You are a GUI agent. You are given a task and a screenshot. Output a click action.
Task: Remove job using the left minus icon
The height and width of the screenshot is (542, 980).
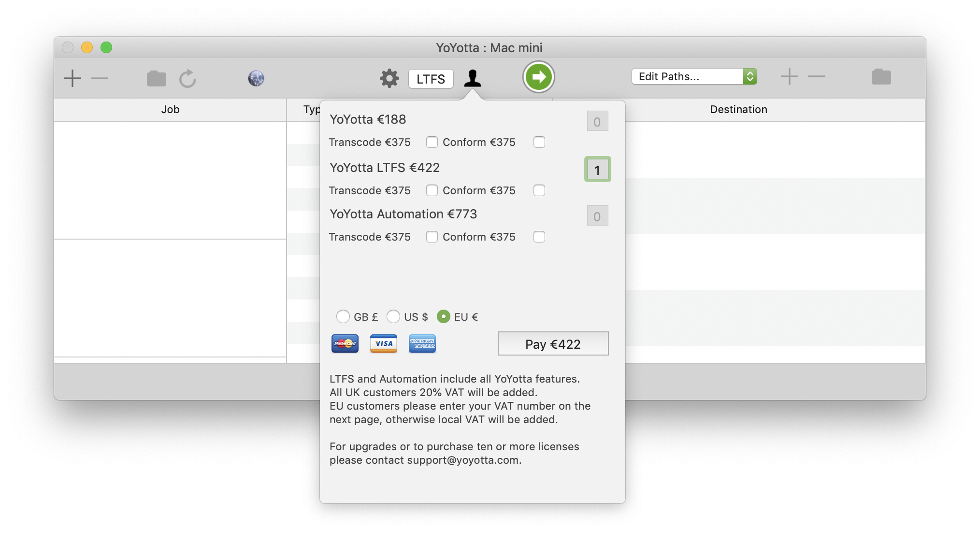[100, 78]
